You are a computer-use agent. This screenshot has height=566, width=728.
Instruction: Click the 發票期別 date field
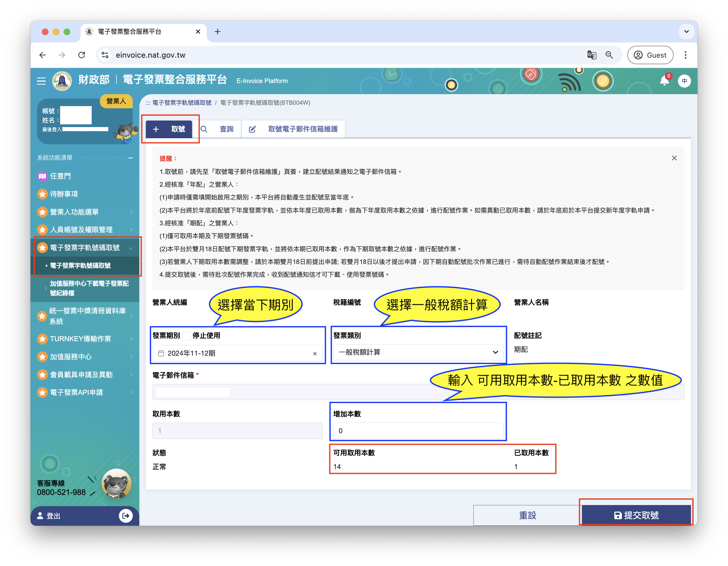point(237,353)
